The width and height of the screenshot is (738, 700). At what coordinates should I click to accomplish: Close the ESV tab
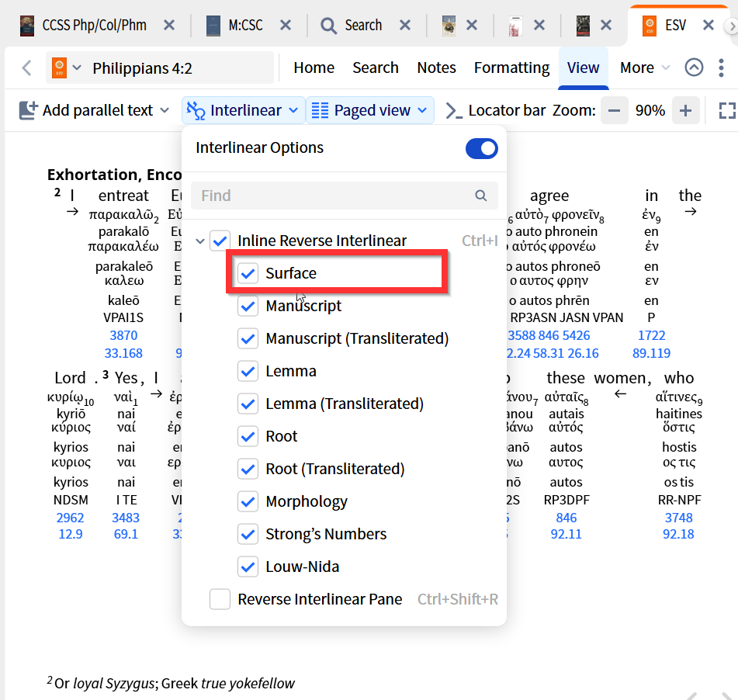(709, 25)
